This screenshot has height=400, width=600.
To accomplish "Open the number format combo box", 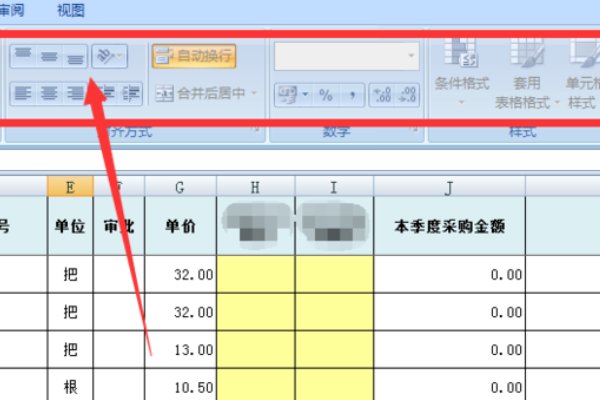I will click(346, 56).
